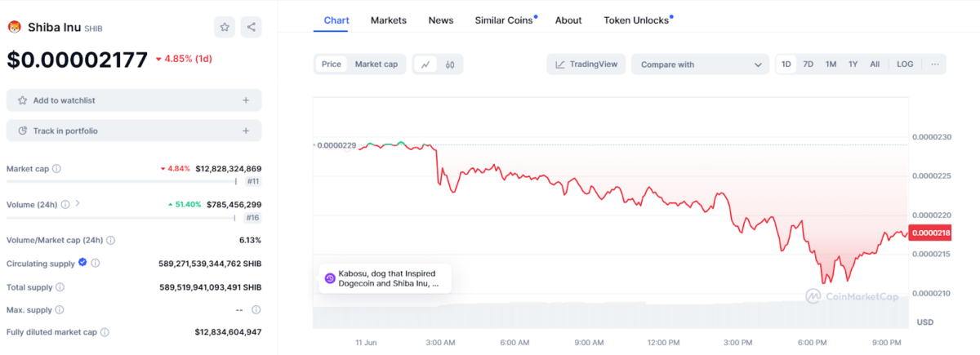This screenshot has width=980, height=355.
Task: Show info tooltip for Volume (24h)
Action: (65, 205)
